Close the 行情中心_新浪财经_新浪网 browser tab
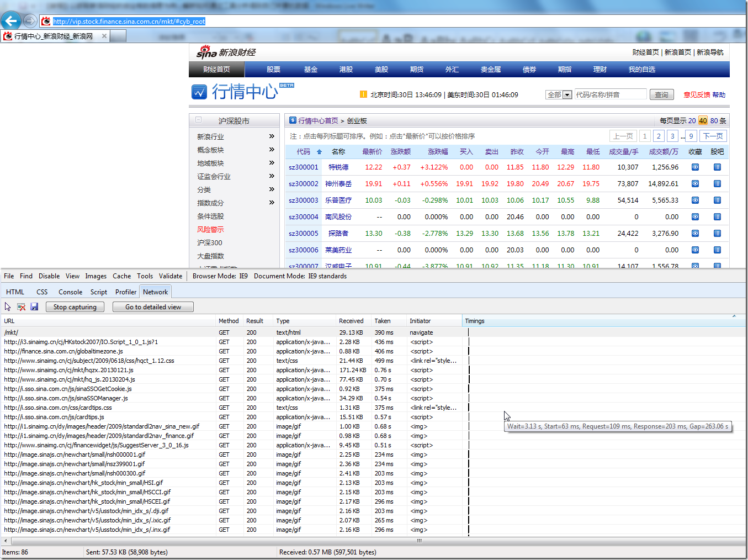Image resolution: width=748 pixels, height=560 pixels. 104,36
